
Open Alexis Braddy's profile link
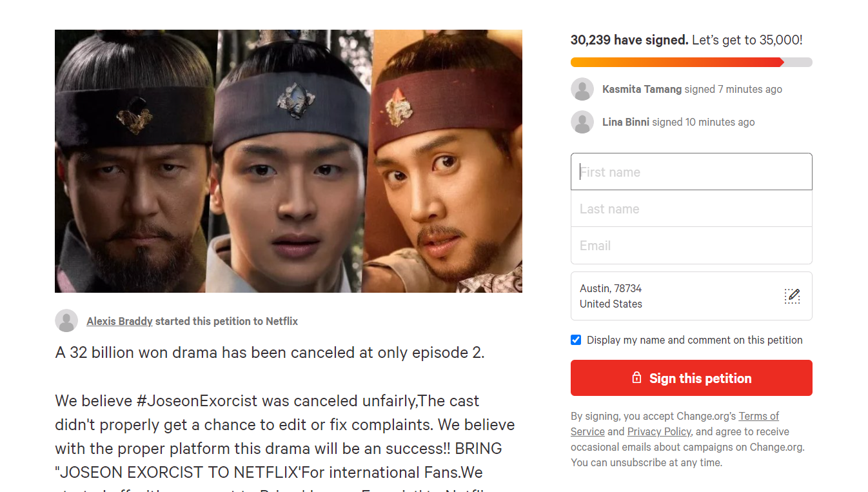(x=119, y=321)
